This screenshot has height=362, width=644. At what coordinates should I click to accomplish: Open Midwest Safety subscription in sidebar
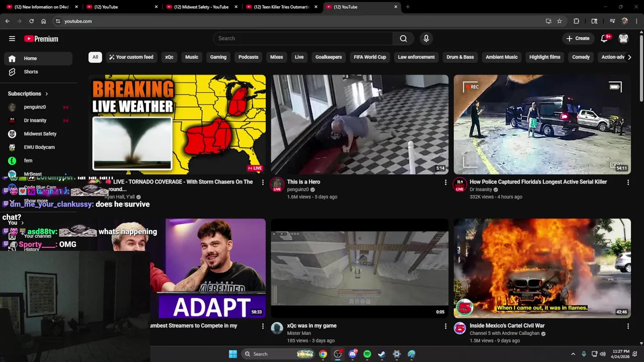coord(38,134)
